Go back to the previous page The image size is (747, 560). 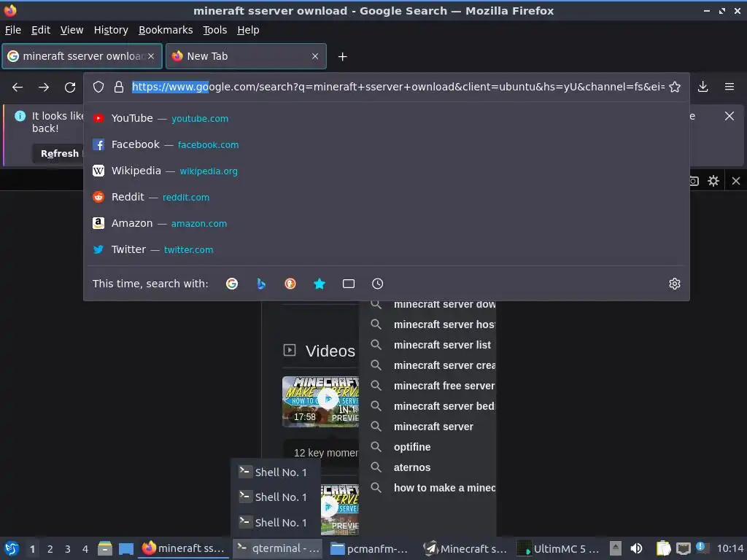18,87
